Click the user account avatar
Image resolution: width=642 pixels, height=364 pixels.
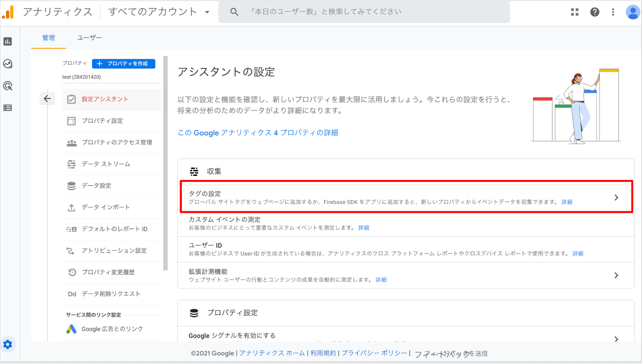click(632, 12)
